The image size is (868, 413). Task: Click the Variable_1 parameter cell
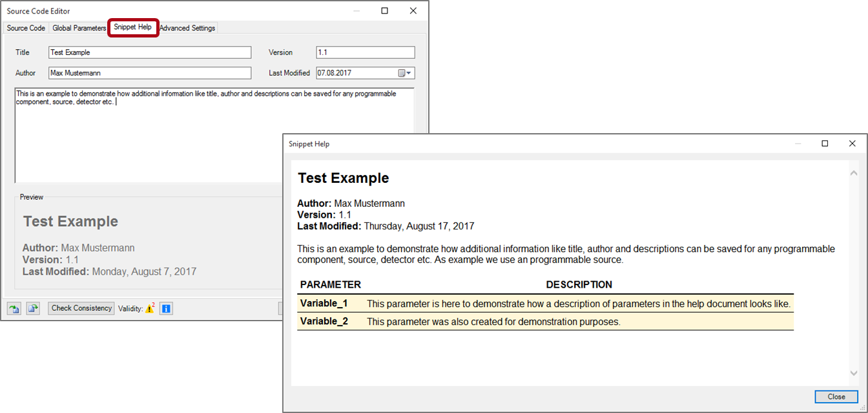tap(324, 303)
